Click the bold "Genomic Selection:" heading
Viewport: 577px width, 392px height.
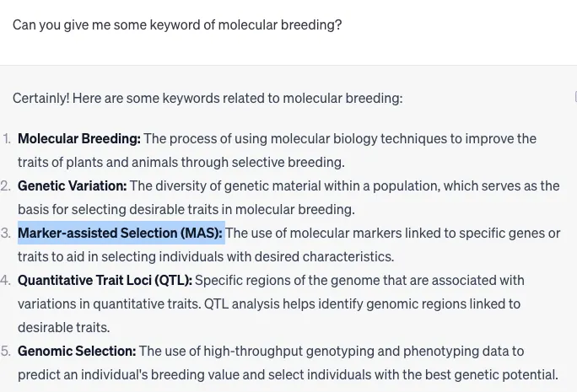(77, 352)
